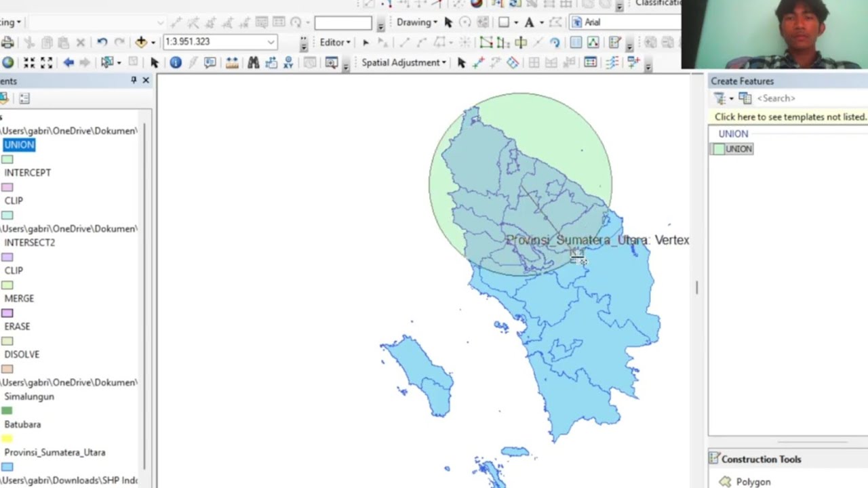Click the Create Features search field
Image resolution: width=868 pixels, height=488 pixels.
click(x=811, y=98)
